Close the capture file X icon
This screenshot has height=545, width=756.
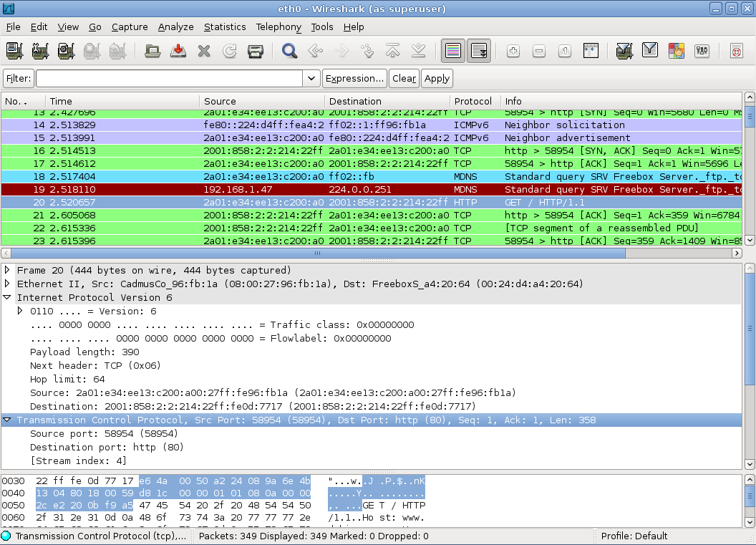204,51
